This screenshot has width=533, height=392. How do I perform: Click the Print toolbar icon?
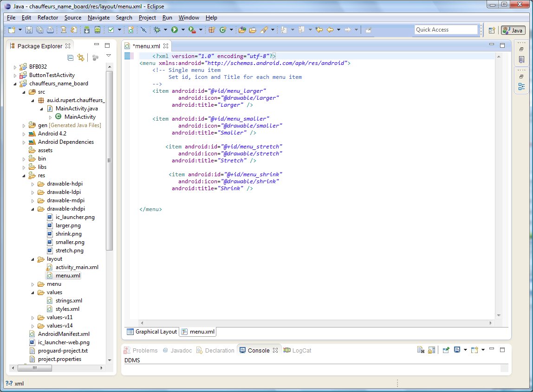(50, 30)
